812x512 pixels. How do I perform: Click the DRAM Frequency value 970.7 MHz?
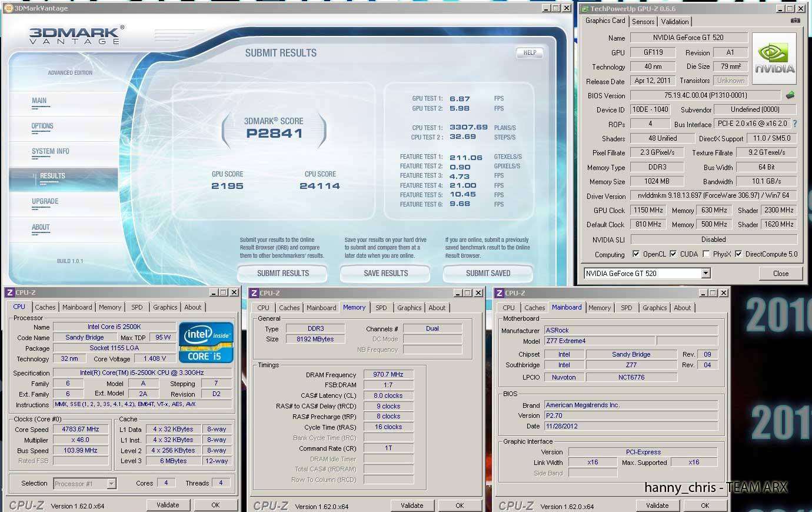coord(388,374)
